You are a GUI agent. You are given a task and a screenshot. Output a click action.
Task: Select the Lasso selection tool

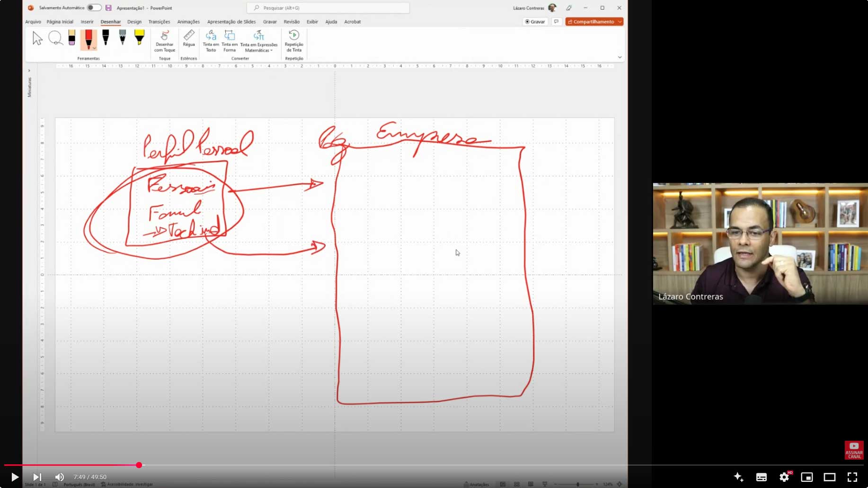click(x=55, y=38)
